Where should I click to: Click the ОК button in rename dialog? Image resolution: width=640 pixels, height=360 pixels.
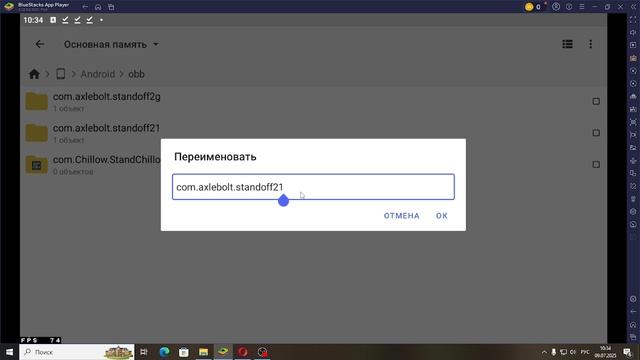[442, 216]
